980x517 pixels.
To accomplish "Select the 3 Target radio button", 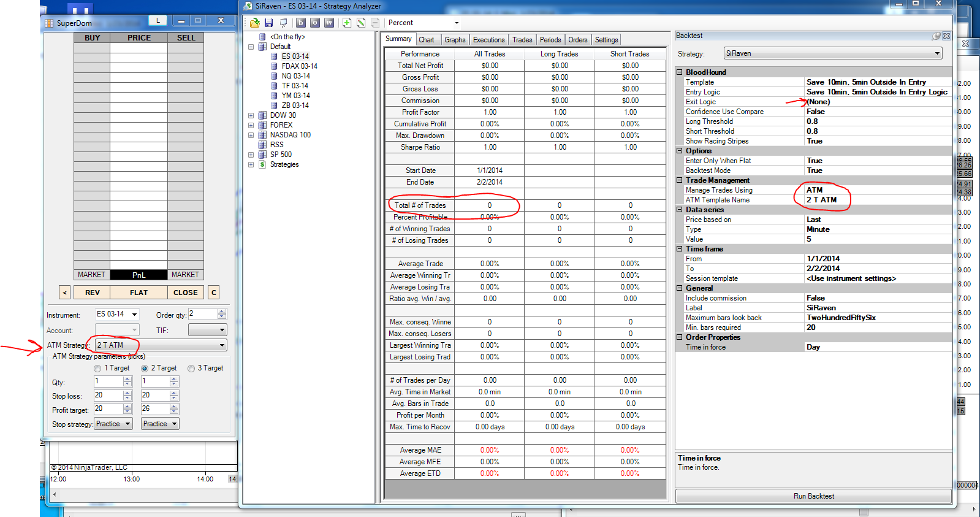I will tap(191, 369).
